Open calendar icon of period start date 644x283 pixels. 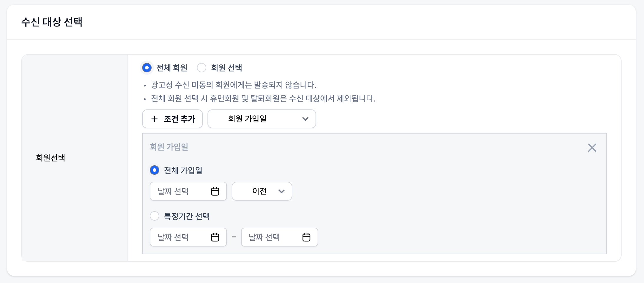pyautogui.click(x=215, y=237)
